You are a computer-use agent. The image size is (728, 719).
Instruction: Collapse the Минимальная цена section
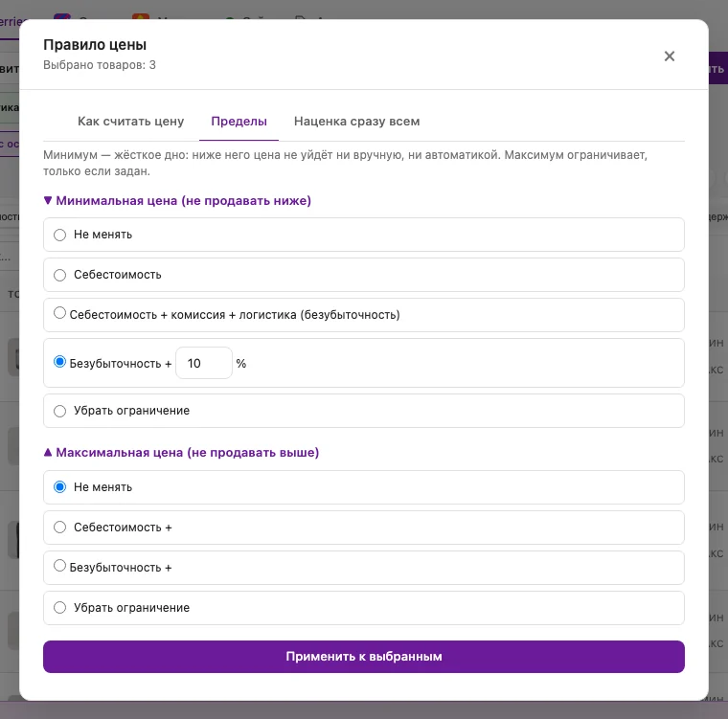coord(177,200)
